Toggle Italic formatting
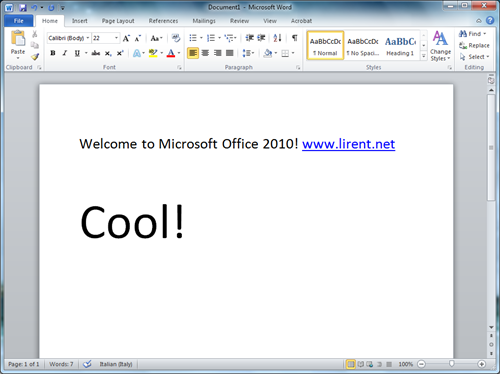 click(65, 53)
